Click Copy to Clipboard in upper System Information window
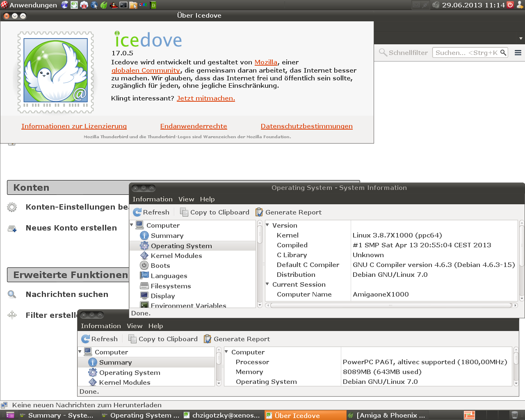This screenshot has width=525, height=420. pos(215,212)
